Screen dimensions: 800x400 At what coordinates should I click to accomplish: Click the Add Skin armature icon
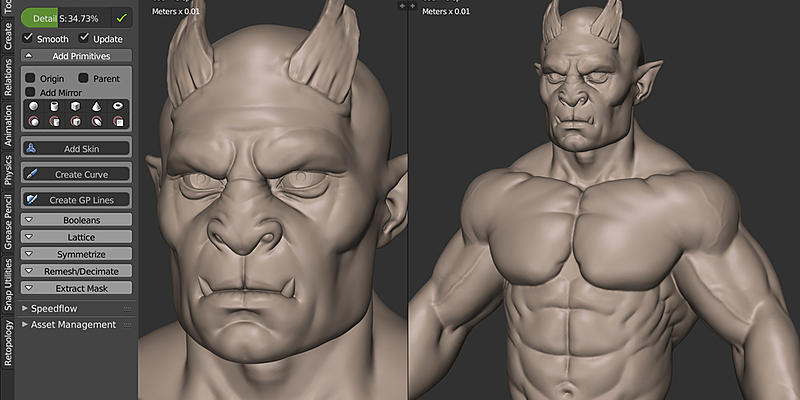(x=31, y=148)
